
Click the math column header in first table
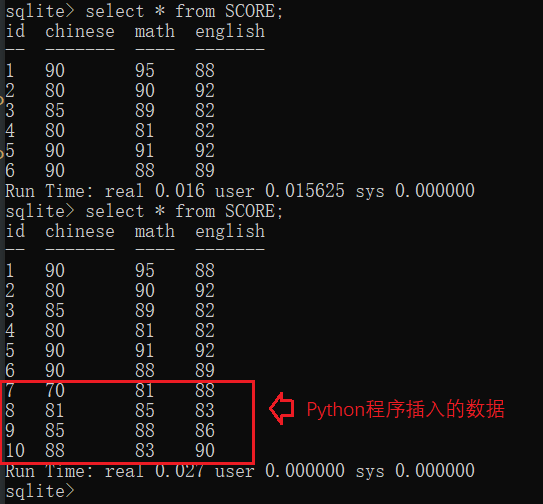pos(154,31)
